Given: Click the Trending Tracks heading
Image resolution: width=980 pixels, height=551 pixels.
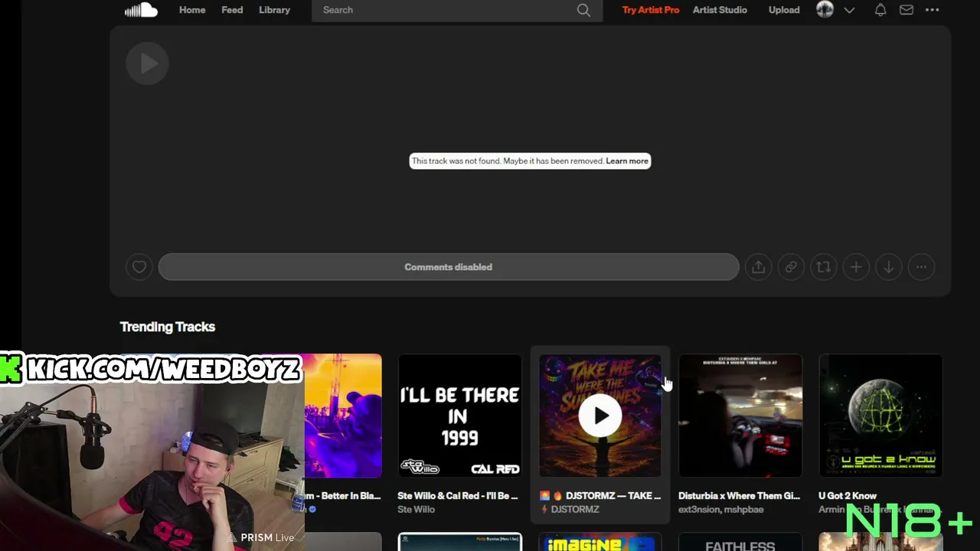Looking at the screenshot, I should [168, 327].
